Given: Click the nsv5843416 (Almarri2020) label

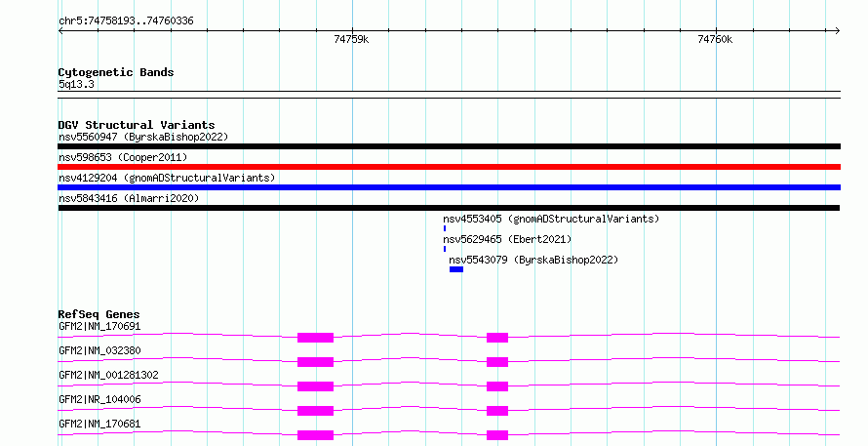Looking at the screenshot, I should pos(129,198).
